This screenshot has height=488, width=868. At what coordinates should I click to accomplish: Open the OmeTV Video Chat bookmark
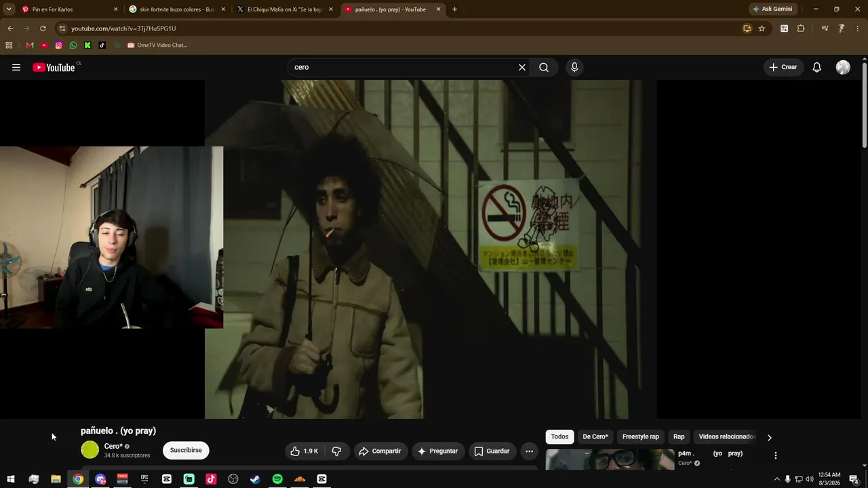157,45
